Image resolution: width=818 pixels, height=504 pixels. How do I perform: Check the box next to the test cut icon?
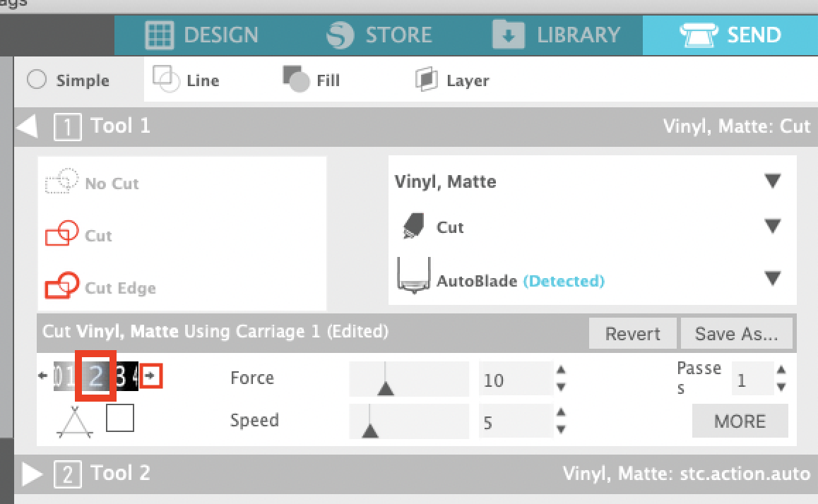point(119,418)
